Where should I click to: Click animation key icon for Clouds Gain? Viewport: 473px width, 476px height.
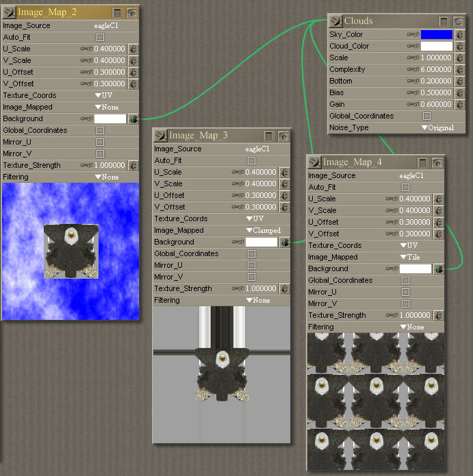pos(413,104)
